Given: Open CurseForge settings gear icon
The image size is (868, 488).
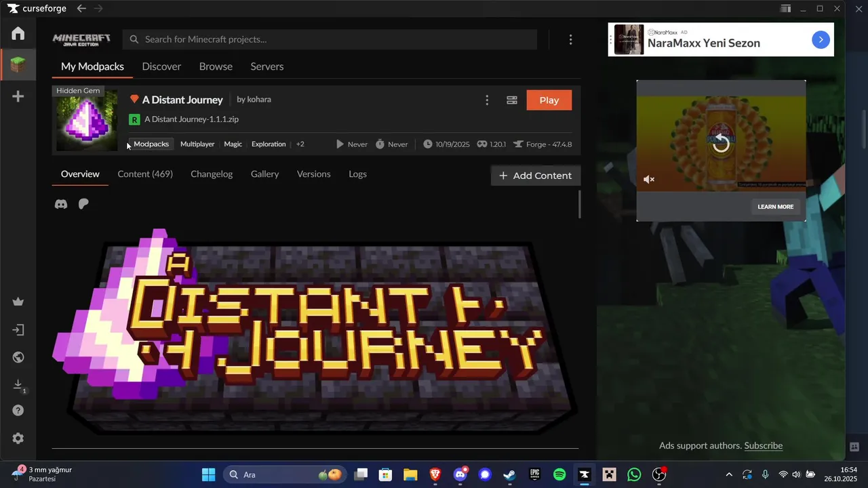Looking at the screenshot, I should (x=18, y=439).
